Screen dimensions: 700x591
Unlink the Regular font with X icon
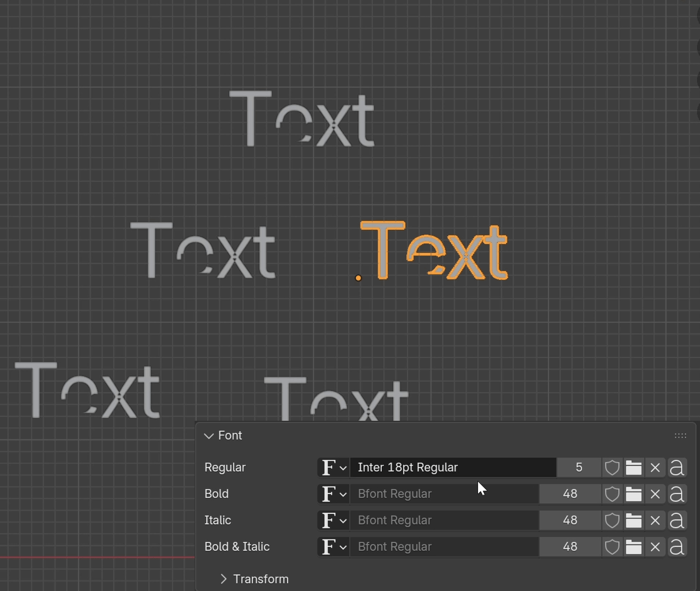pos(655,467)
